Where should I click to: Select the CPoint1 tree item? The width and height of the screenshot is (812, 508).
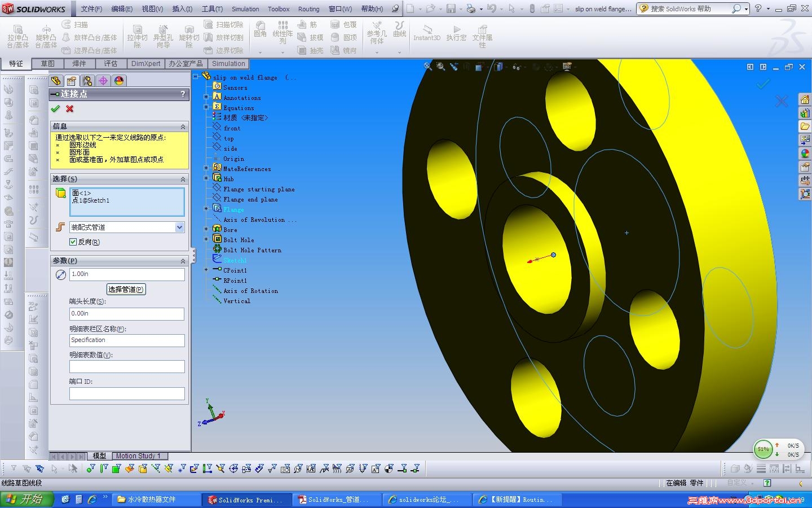(x=235, y=270)
